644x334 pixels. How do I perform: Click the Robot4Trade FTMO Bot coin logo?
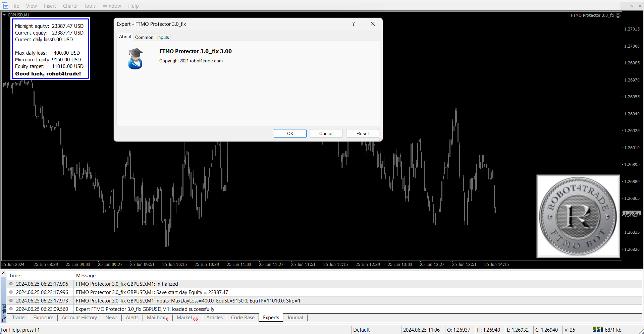(578, 216)
